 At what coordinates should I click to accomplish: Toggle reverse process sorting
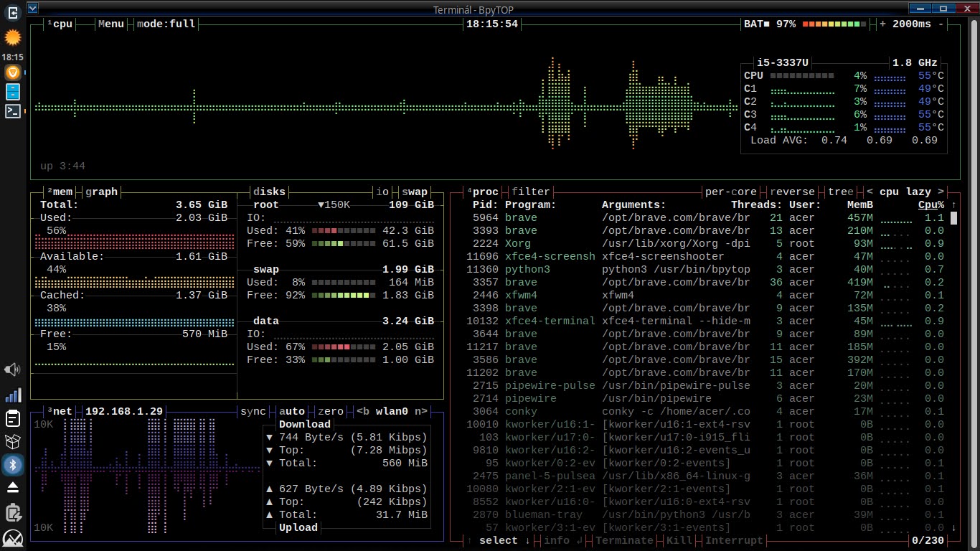(792, 192)
